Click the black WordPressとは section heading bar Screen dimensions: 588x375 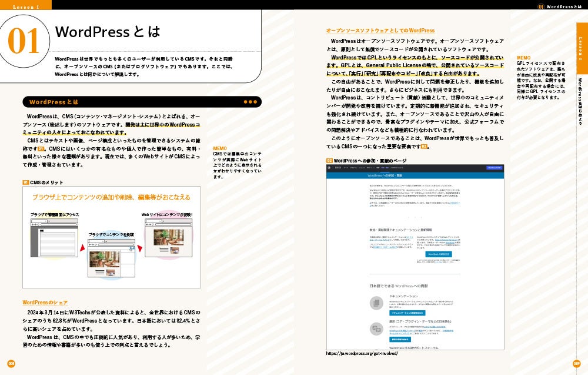point(142,102)
